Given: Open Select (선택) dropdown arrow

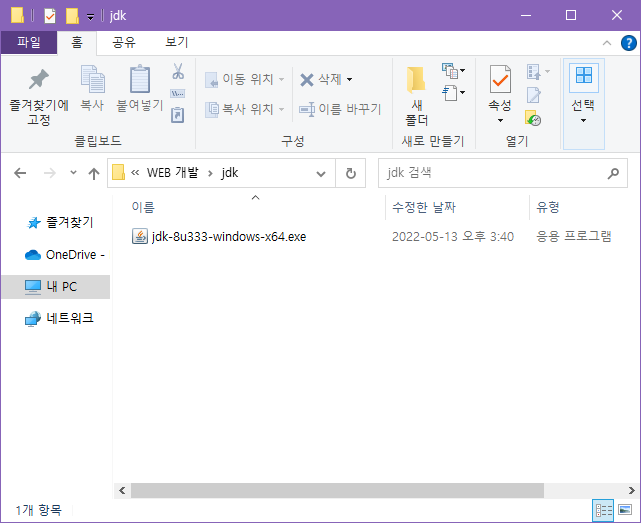Looking at the screenshot, I should coord(583,121).
